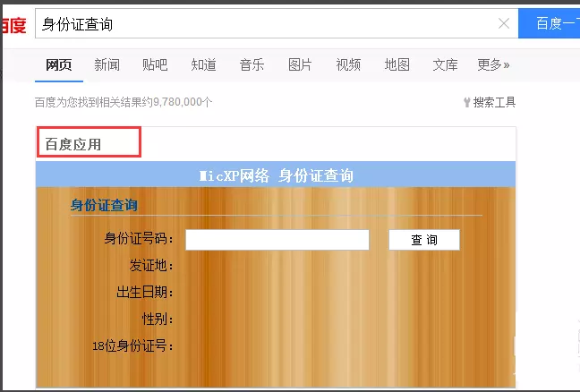Switch to the 音乐 tab
580x392 pixels.
252,65
